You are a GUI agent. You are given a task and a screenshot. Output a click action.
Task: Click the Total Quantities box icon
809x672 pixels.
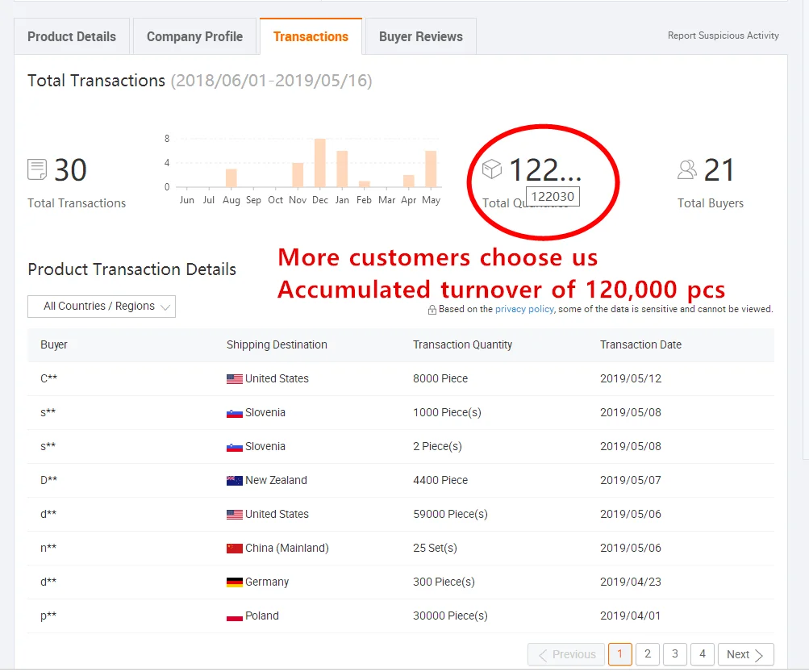[x=491, y=169]
